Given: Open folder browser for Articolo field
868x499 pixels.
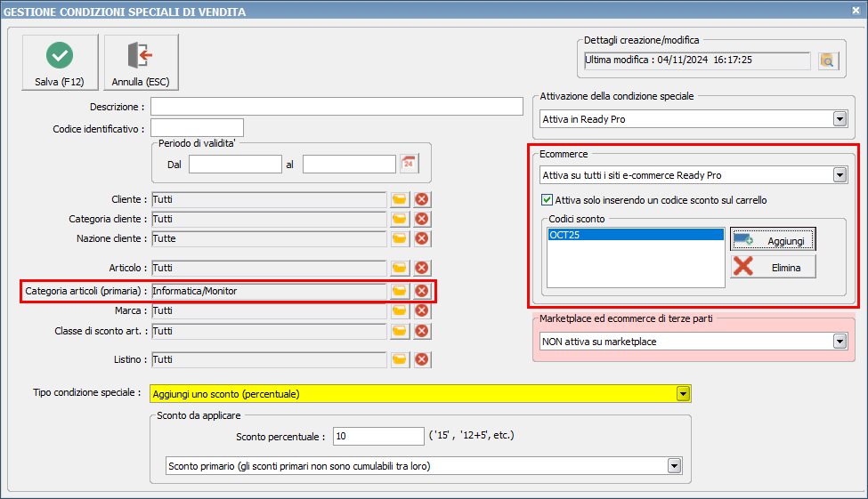Looking at the screenshot, I should (399, 268).
